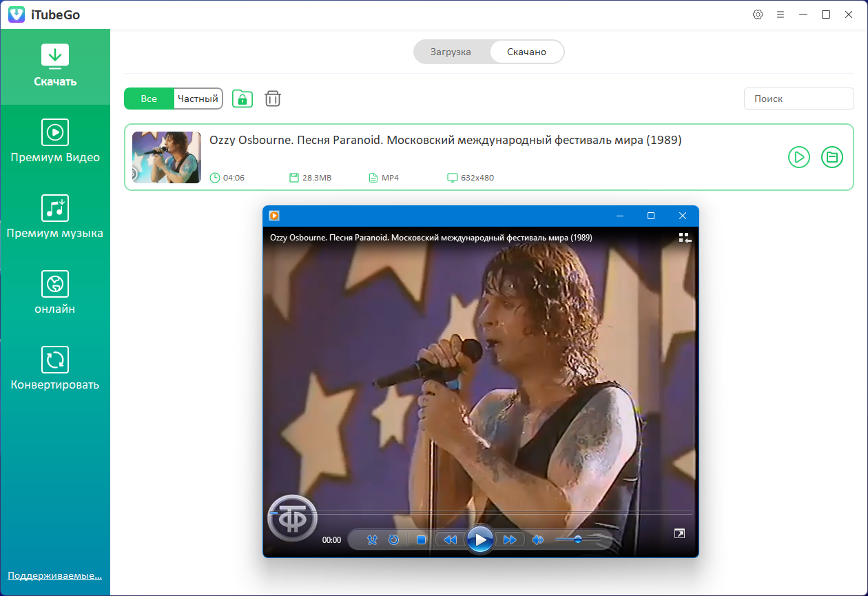Open the онлайн browser section

pyautogui.click(x=55, y=293)
